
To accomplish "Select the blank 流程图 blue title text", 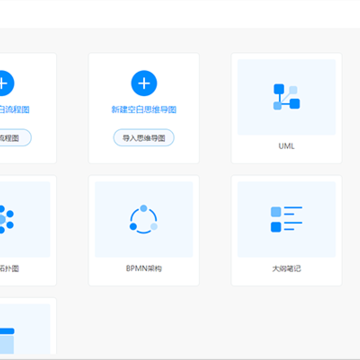I will click(14, 109).
